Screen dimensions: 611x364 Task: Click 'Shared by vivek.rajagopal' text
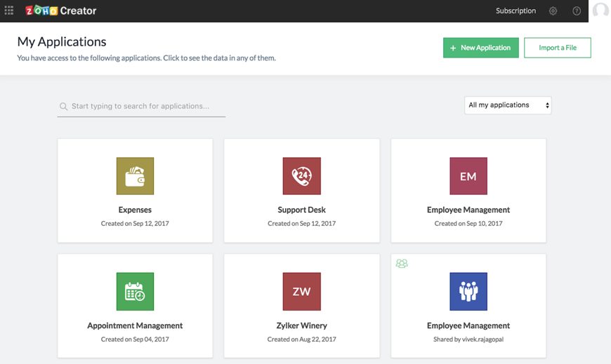tap(468, 339)
